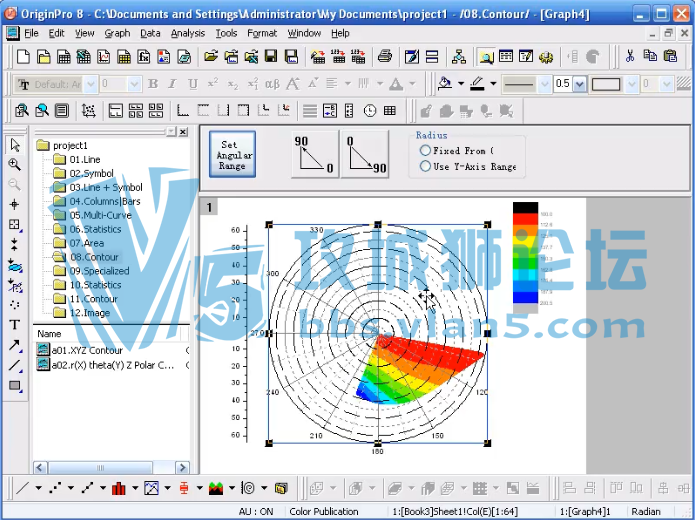
Task: Select the Line drawing tool
Action: point(15,365)
